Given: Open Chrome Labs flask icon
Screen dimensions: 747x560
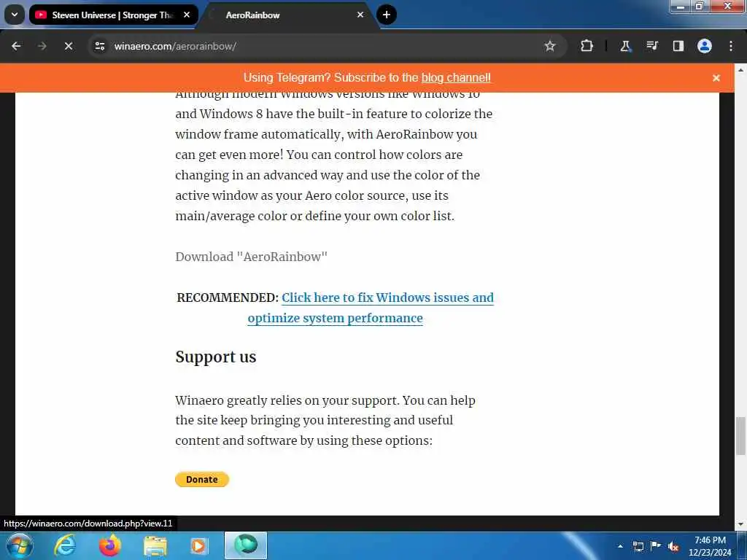Looking at the screenshot, I should [x=625, y=46].
